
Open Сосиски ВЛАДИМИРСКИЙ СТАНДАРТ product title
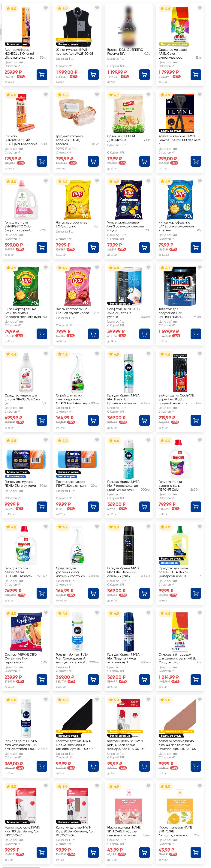(22, 140)
